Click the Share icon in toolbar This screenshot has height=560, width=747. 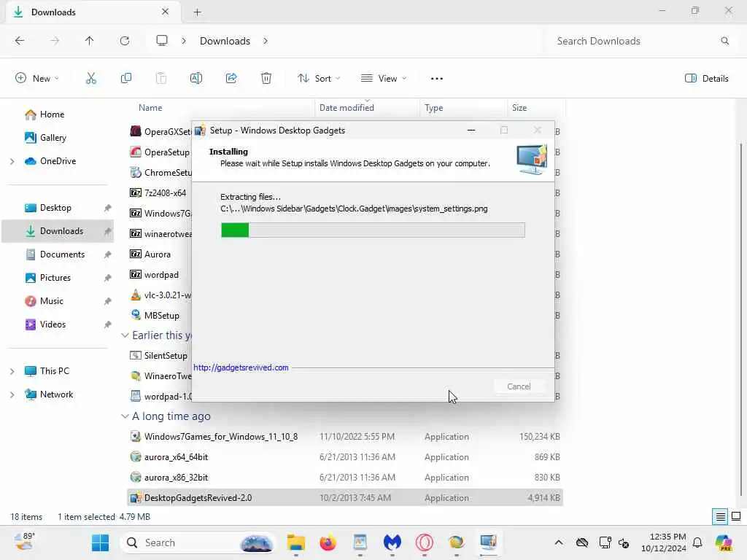pos(231,79)
